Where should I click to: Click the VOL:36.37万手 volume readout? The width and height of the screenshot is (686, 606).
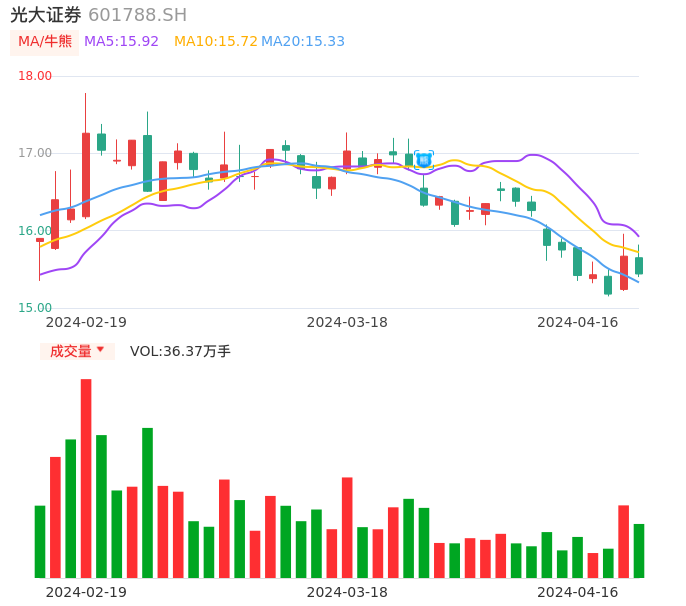pos(180,351)
